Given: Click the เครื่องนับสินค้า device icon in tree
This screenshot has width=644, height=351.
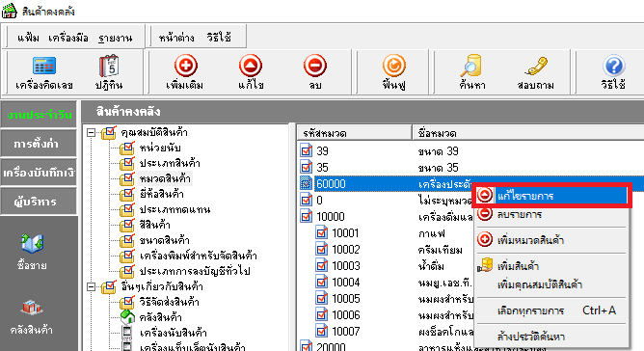Looking at the screenshot, I should pos(127,332).
